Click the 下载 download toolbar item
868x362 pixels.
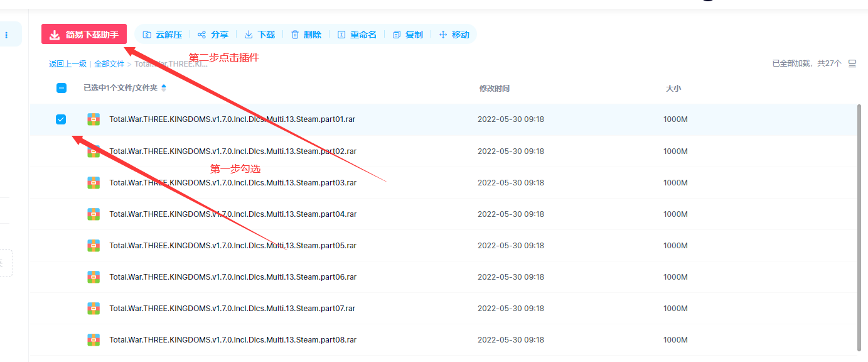tap(259, 35)
